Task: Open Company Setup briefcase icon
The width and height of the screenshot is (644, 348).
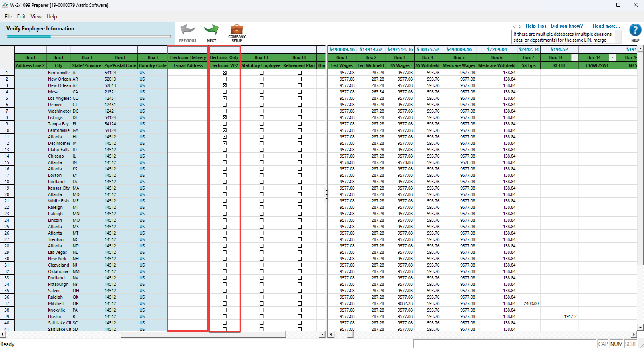Action: point(237,30)
